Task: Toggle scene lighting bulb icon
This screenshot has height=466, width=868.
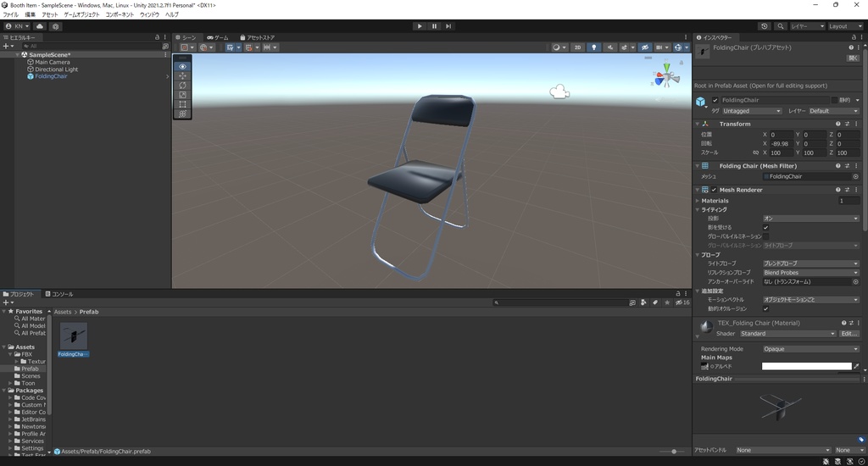Action: 594,47
